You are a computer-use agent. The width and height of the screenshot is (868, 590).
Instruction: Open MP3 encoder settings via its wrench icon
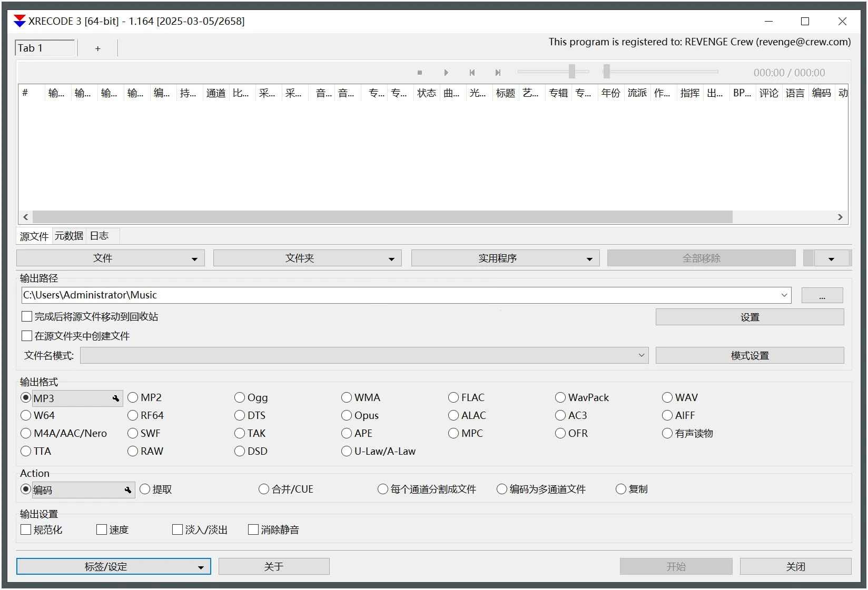click(115, 398)
